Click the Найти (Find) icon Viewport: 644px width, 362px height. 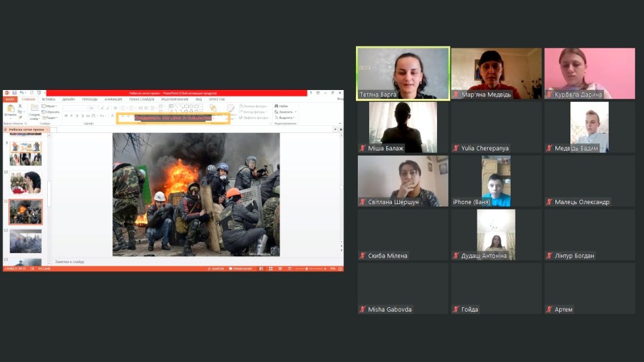[283, 106]
